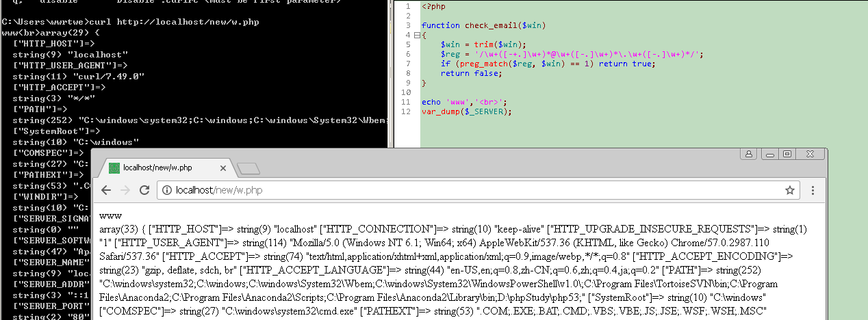
Task: Select the localhost/new/w.php browser tab
Action: coord(166,167)
